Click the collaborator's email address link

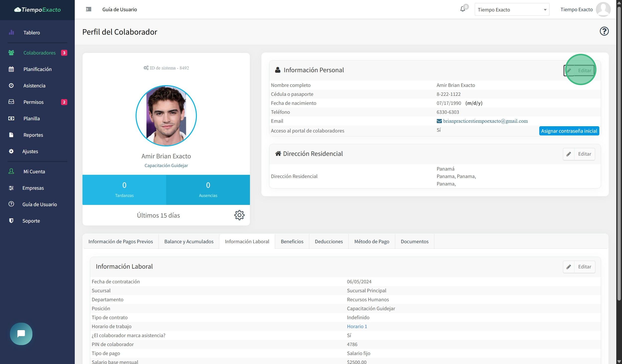485,121
